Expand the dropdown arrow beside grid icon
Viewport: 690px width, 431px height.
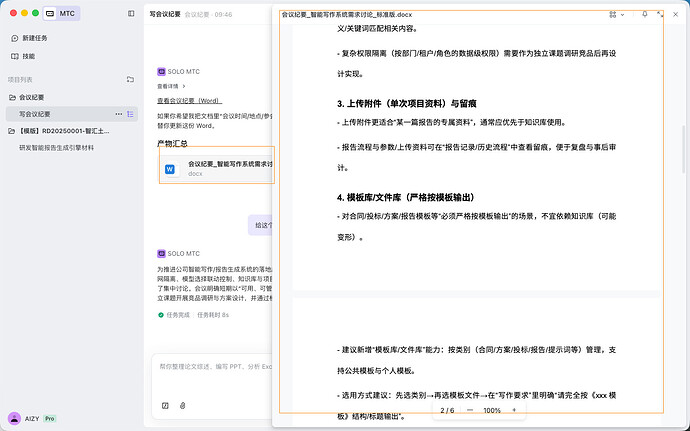pyautogui.click(x=622, y=15)
